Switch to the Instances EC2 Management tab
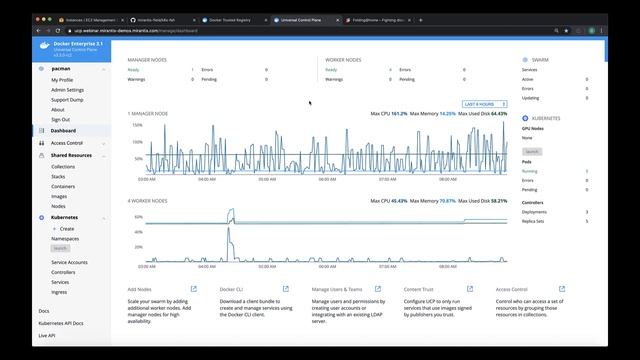 coord(91,20)
